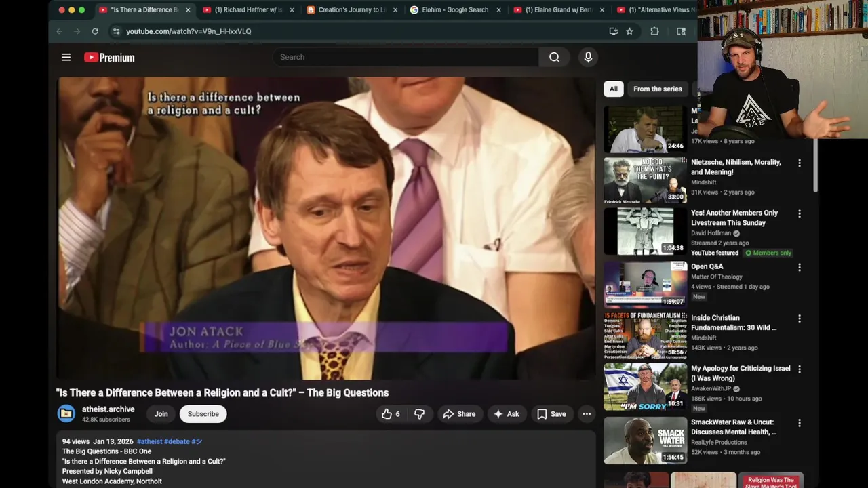
Task: Open the Nietzsche, Nihilism video thumbnail
Action: 645,180
